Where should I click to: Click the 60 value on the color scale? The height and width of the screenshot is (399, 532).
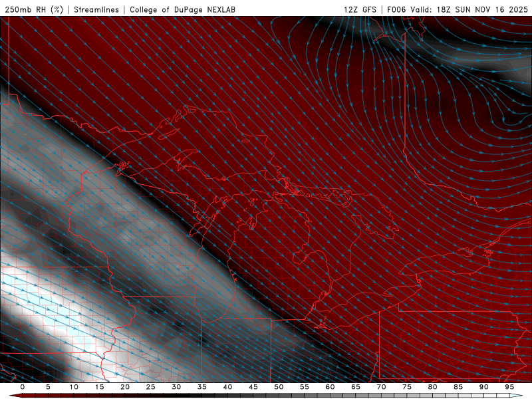[330, 387]
